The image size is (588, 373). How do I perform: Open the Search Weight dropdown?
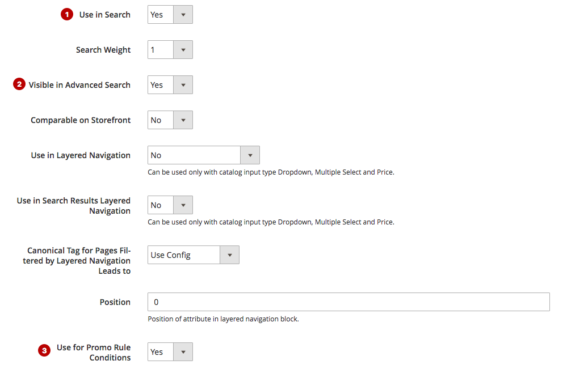point(170,50)
